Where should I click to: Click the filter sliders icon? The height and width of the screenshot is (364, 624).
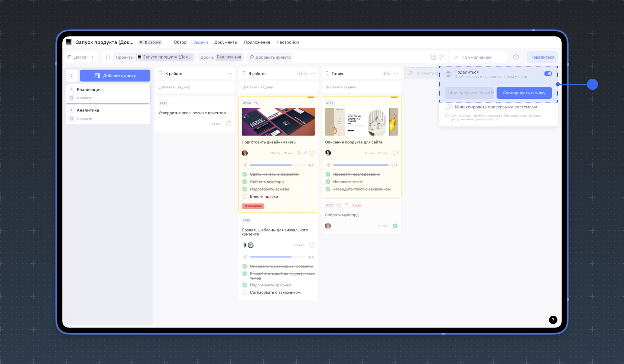[x=108, y=57]
